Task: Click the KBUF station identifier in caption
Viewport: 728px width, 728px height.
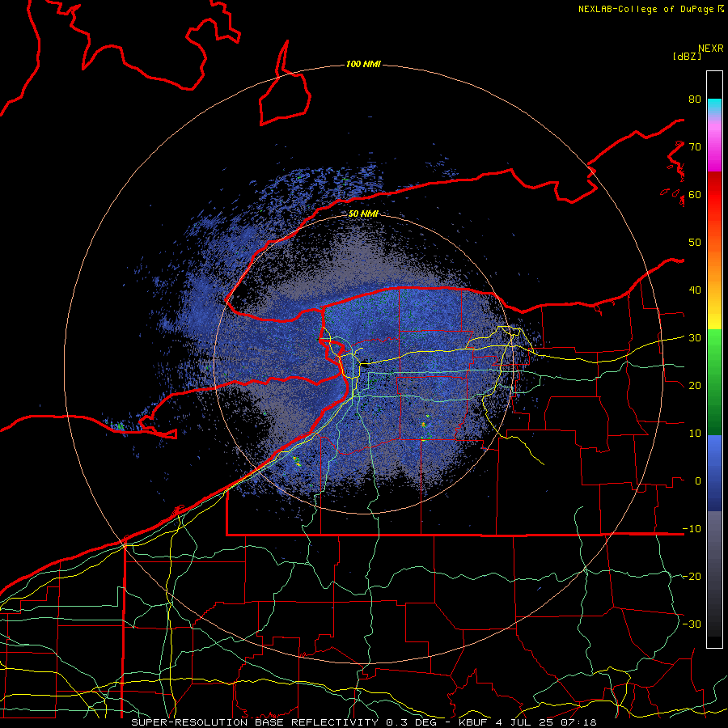Action: click(473, 722)
